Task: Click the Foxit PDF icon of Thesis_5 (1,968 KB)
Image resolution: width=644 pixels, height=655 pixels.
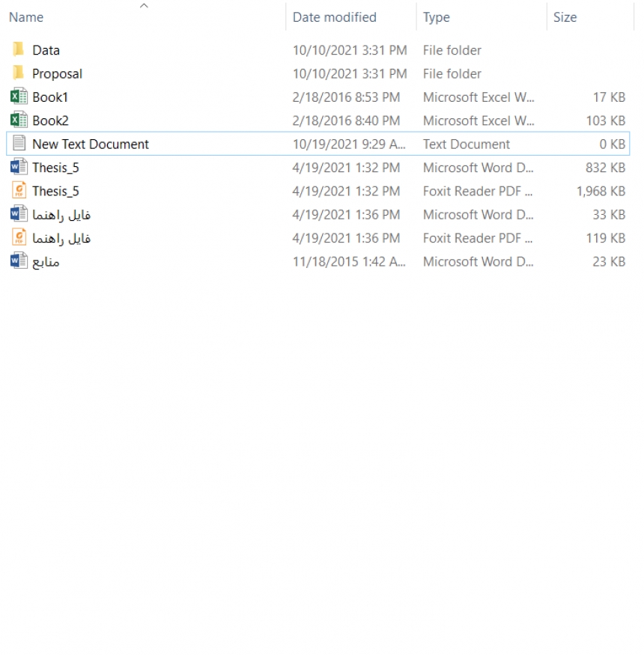Action: tap(19, 190)
